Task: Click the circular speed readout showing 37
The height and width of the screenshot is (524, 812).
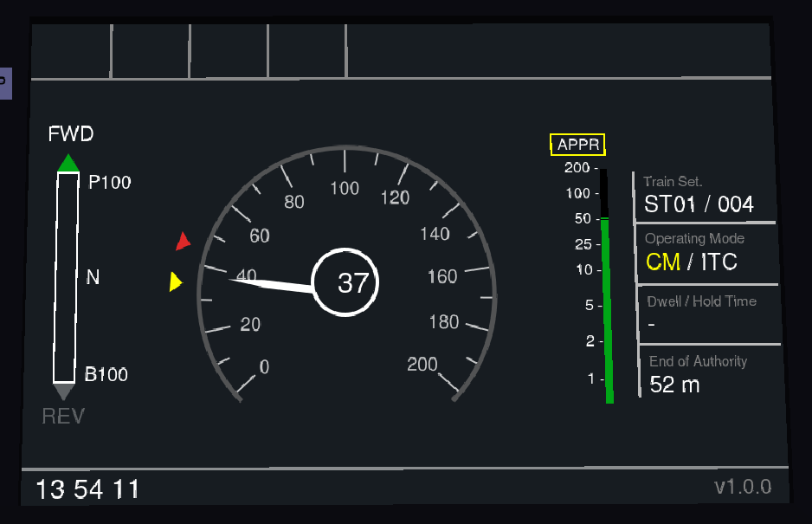Action: coord(345,282)
